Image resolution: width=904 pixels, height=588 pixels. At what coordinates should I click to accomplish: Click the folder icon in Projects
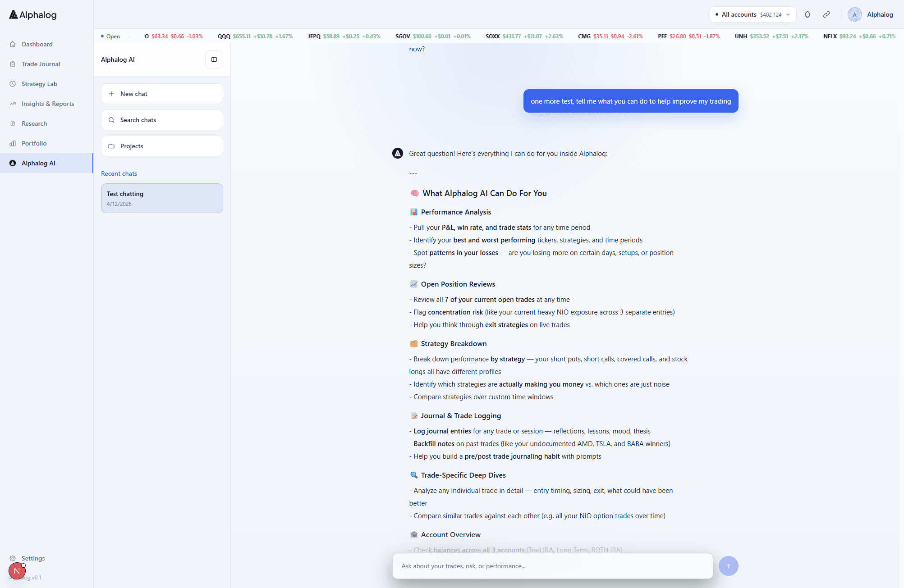(111, 146)
